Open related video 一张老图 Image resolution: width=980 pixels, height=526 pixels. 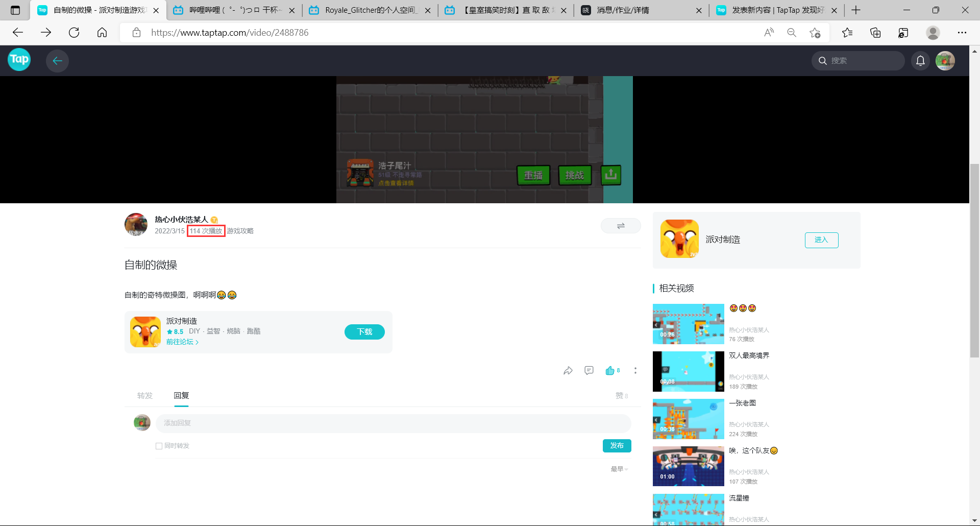(x=689, y=419)
